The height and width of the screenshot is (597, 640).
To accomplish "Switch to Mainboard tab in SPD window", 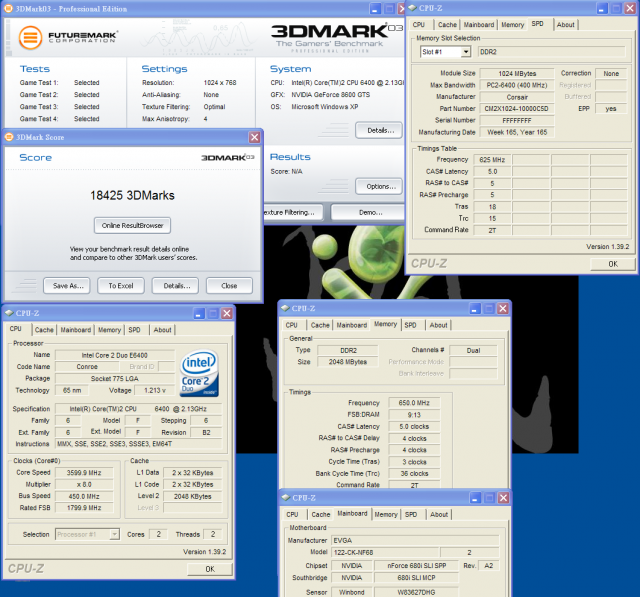I will click(478, 25).
